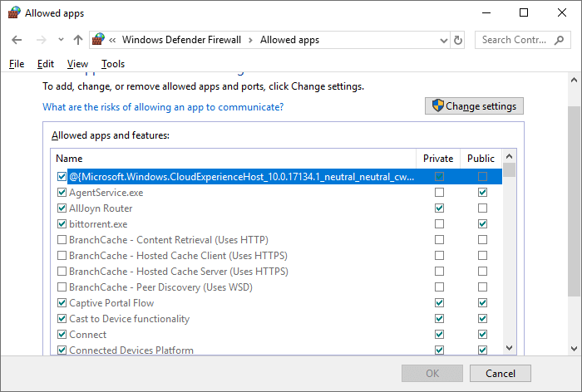This screenshot has height=392, width=582.
Task: Click the Back navigation arrow
Action: click(x=17, y=40)
